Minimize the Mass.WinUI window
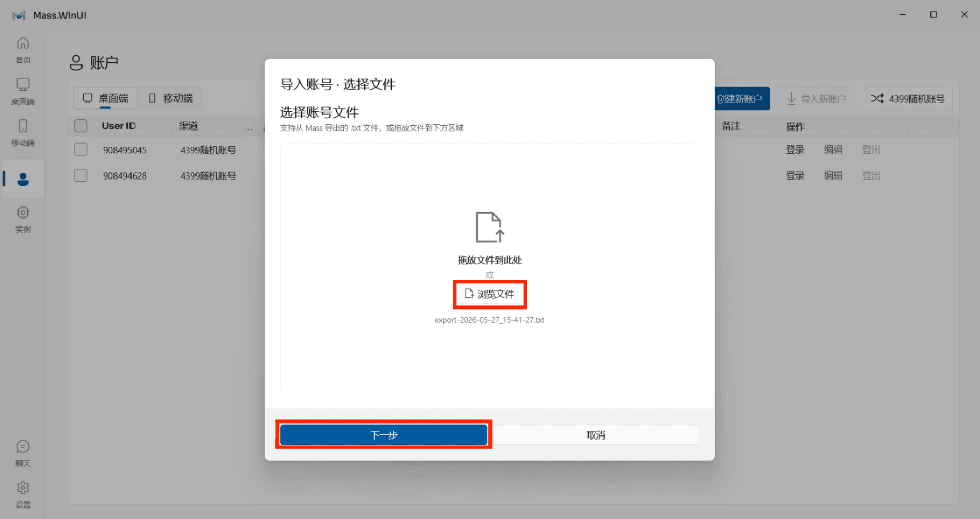This screenshot has height=519, width=980. click(x=903, y=14)
